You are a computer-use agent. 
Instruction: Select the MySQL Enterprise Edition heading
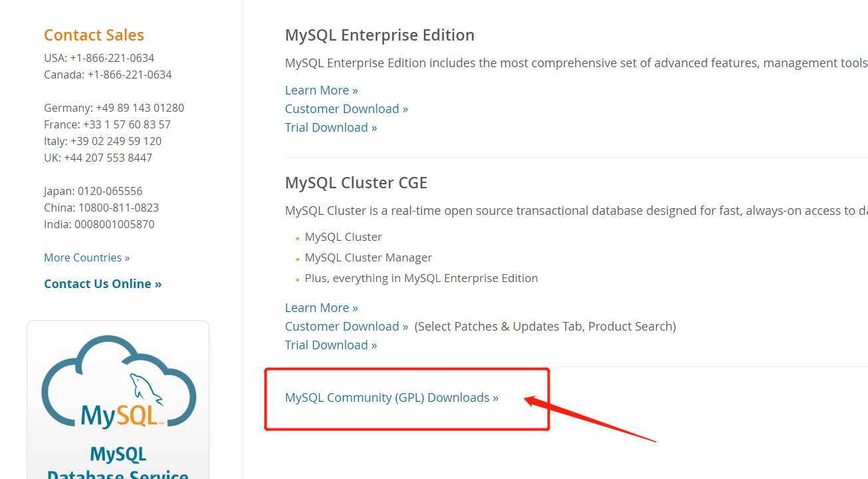380,35
